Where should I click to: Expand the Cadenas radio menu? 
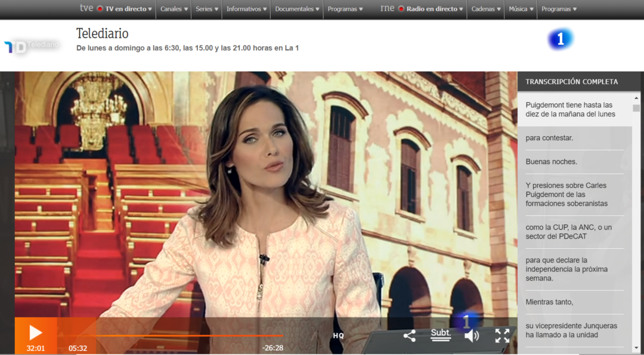click(x=485, y=9)
